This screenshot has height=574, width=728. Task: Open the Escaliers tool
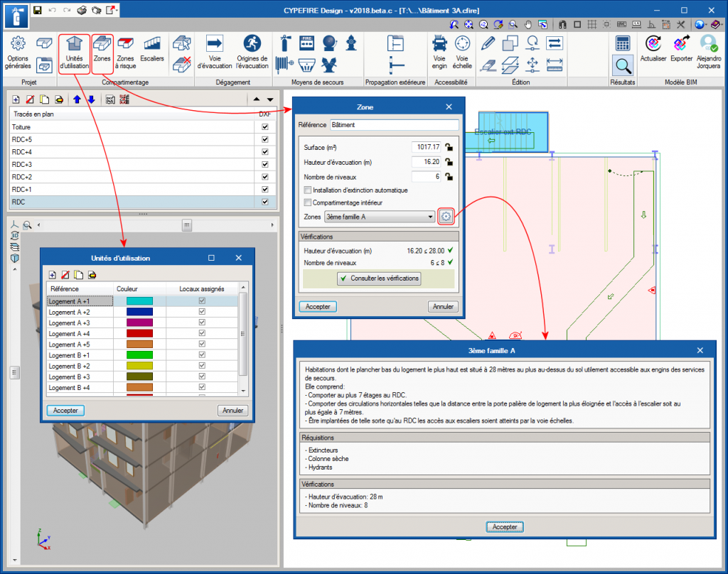click(152, 53)
